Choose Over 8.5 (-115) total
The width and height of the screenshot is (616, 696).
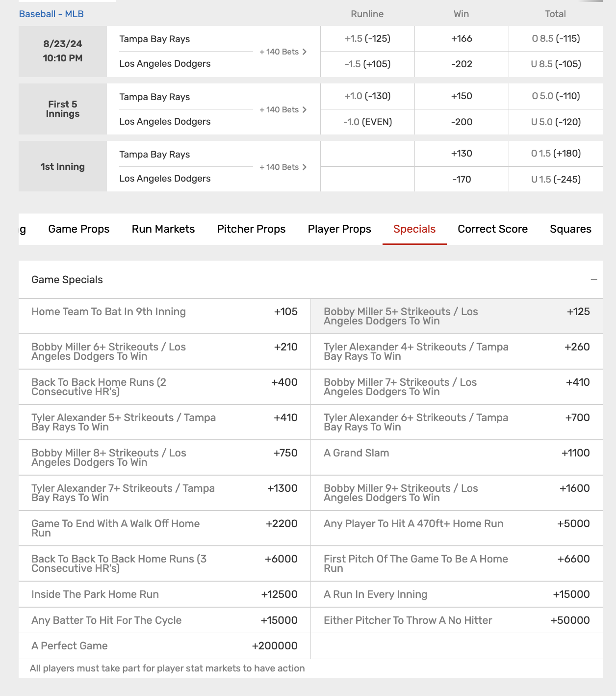[556, 39]
